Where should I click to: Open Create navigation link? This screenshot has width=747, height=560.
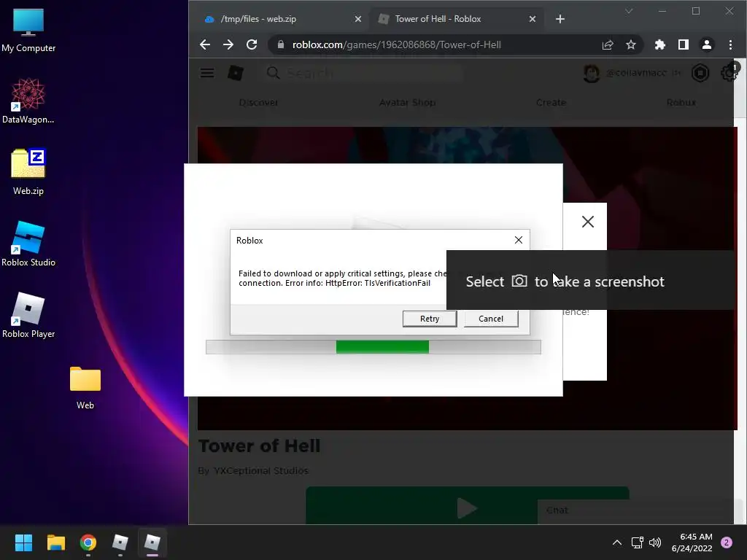click(x=551, y=102)
